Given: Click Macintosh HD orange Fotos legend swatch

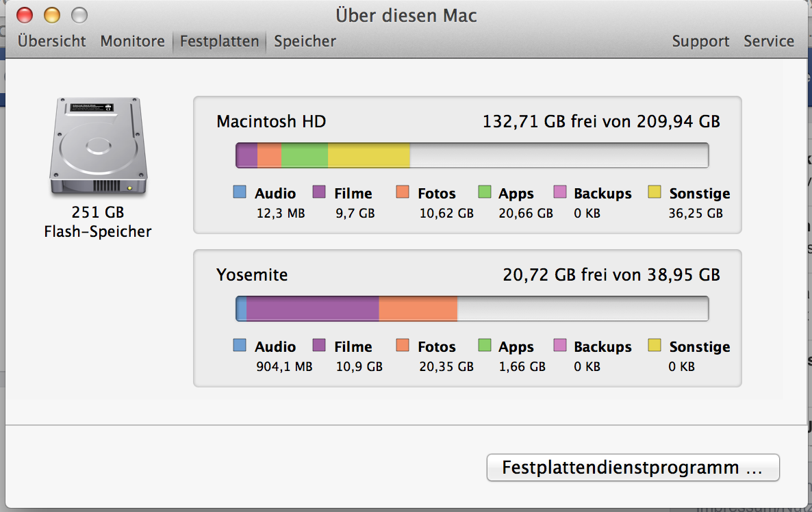Looking at the screenshot, I should pos(403,192).
